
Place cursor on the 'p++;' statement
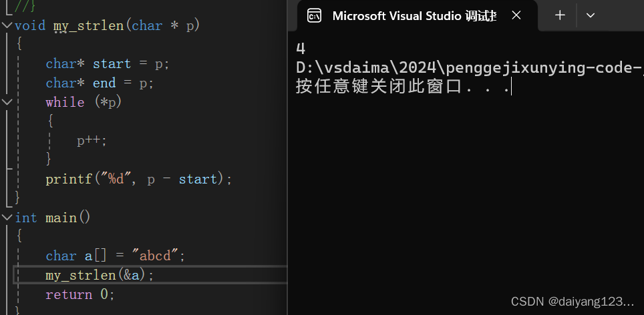[92, 141]
